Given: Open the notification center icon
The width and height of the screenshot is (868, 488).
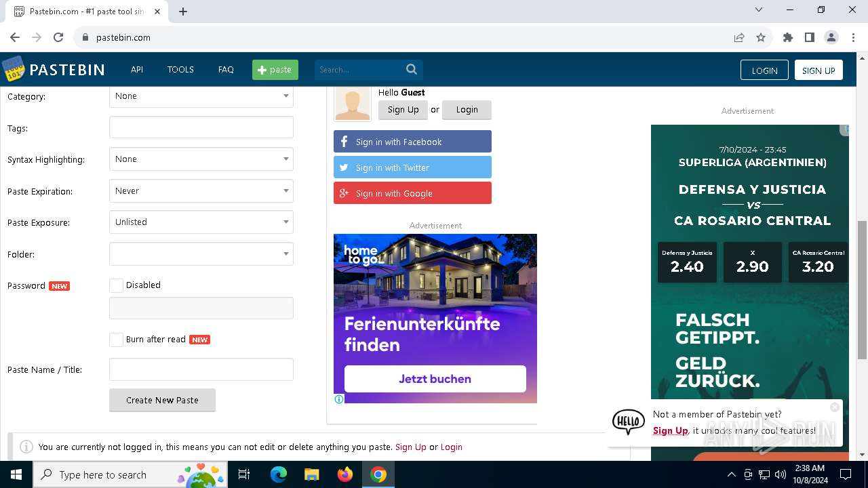Looking at the screenshot, I should click(x=846, y=474).
